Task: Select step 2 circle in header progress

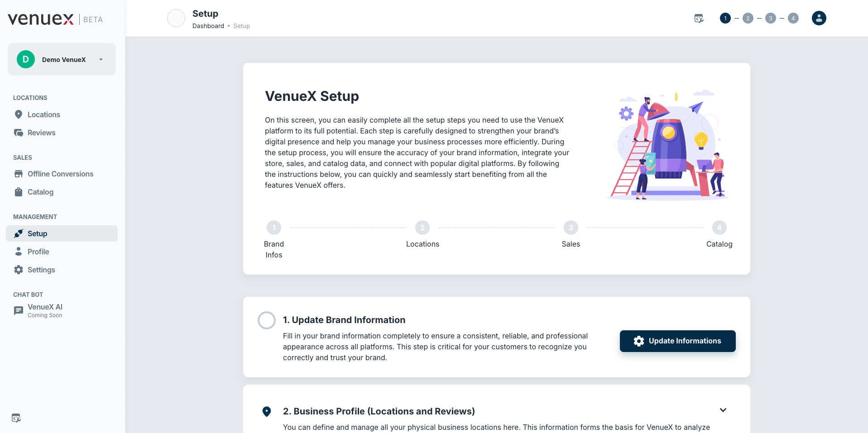Action: 748,18
